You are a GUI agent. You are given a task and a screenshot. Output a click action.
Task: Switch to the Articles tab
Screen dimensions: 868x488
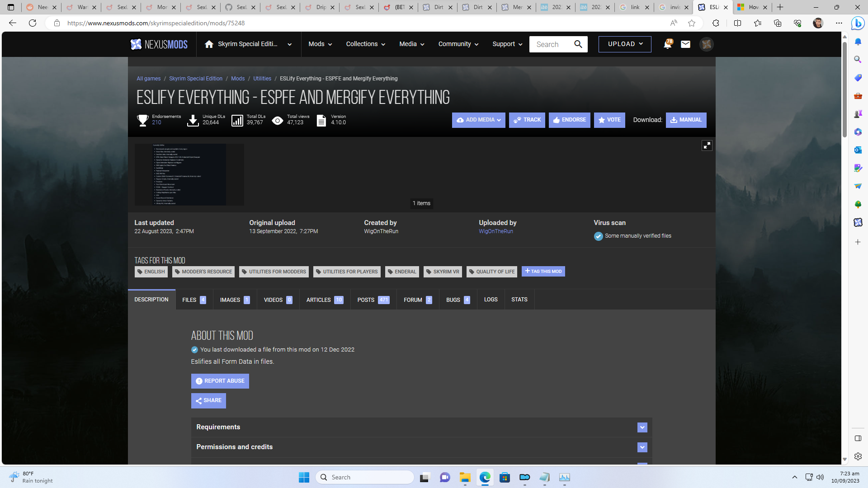[325, 300]
